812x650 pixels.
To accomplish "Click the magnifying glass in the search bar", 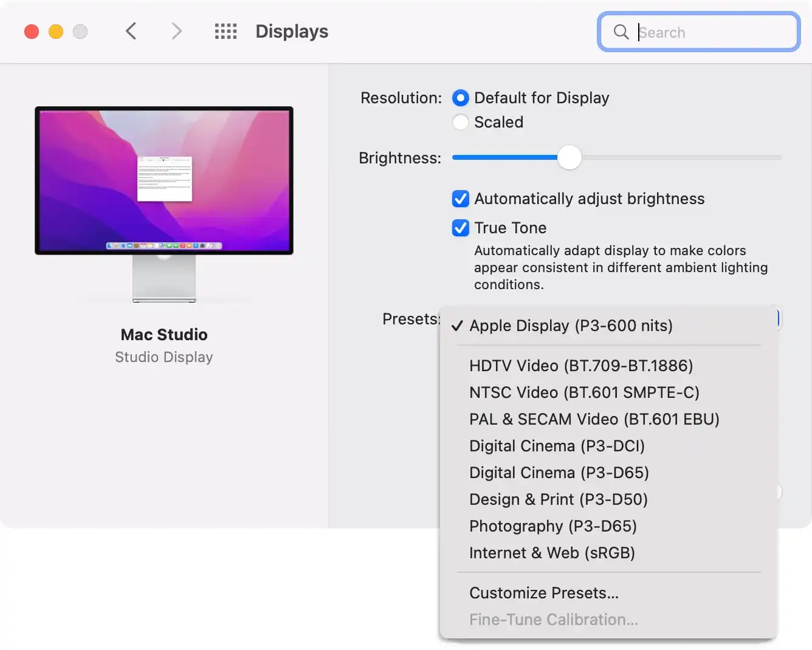I will [621, 32].
